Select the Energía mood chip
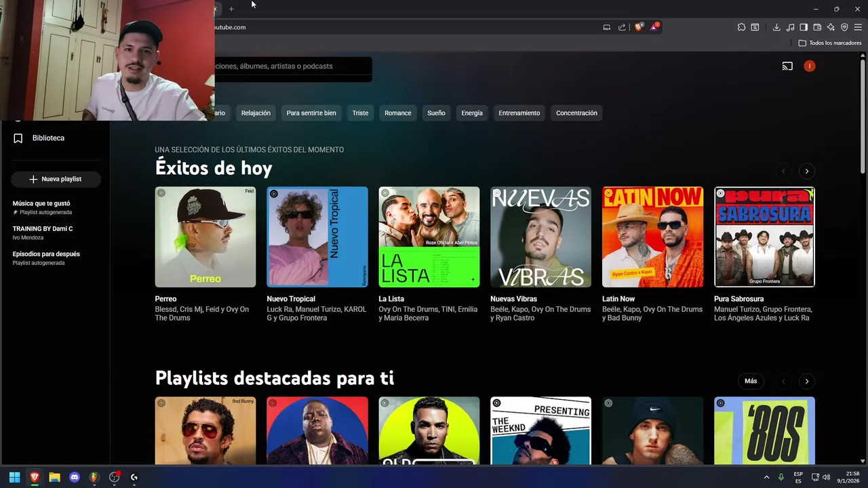 point(472,113)
